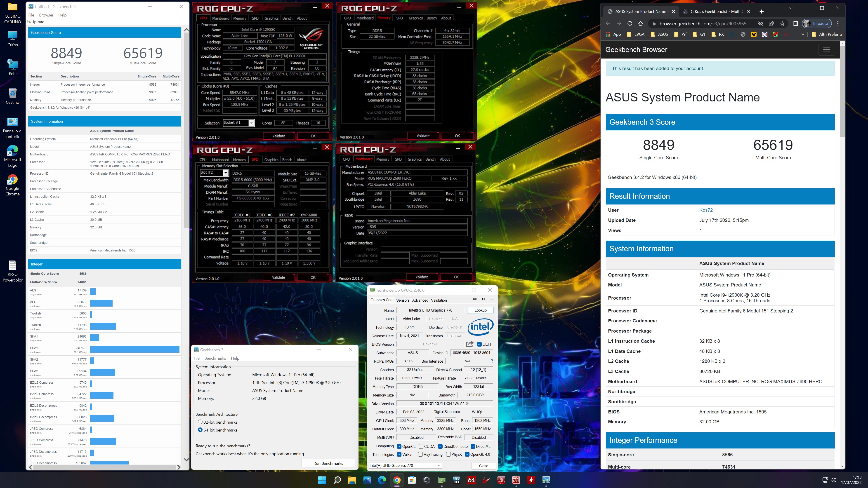Viewport: 868px width, 488px height.
Task: Open the RESO Powercolor file on desktop
Action: (x=12, y=271)
